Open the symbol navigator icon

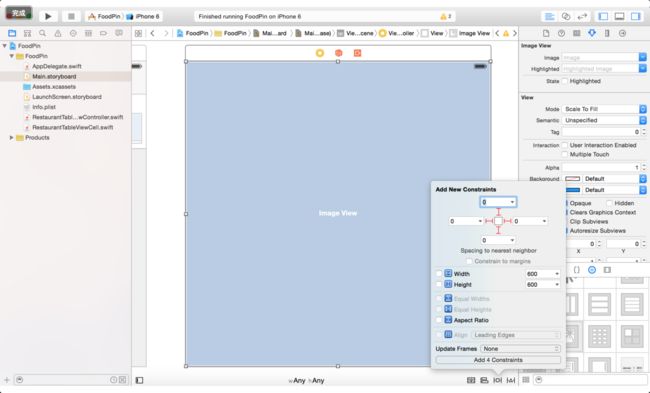(x=27, y=33)
